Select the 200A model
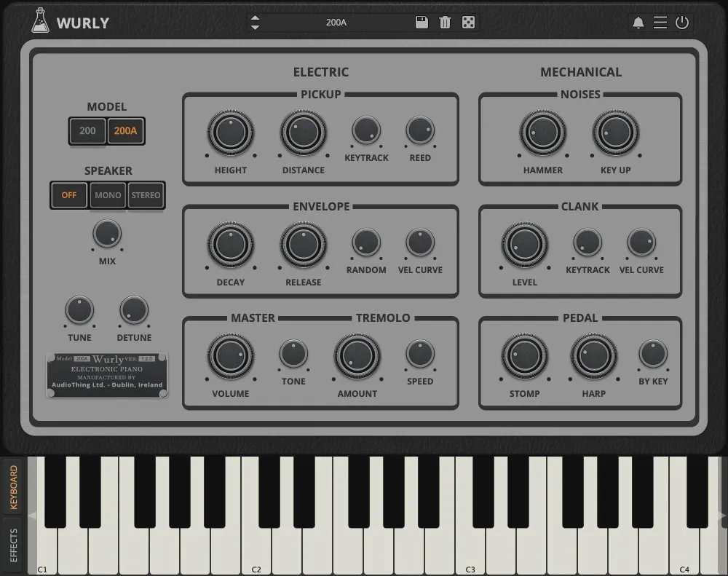The height and width of the screenshot is (576, 728). tap(126, 131)
